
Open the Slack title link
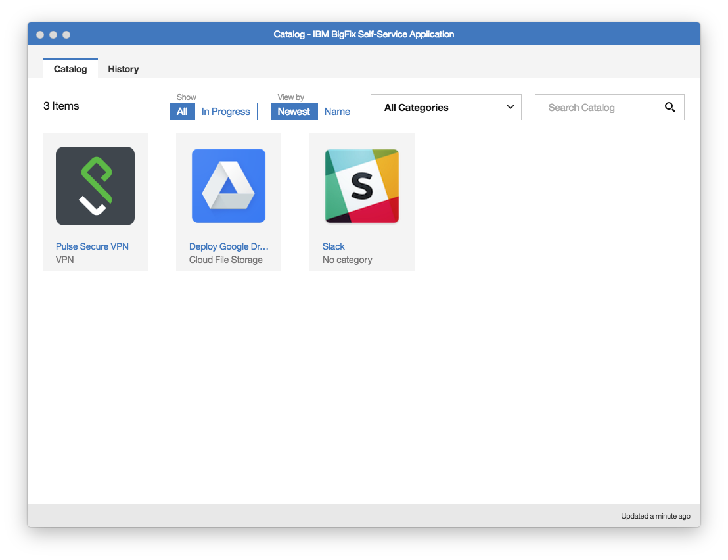334,246
